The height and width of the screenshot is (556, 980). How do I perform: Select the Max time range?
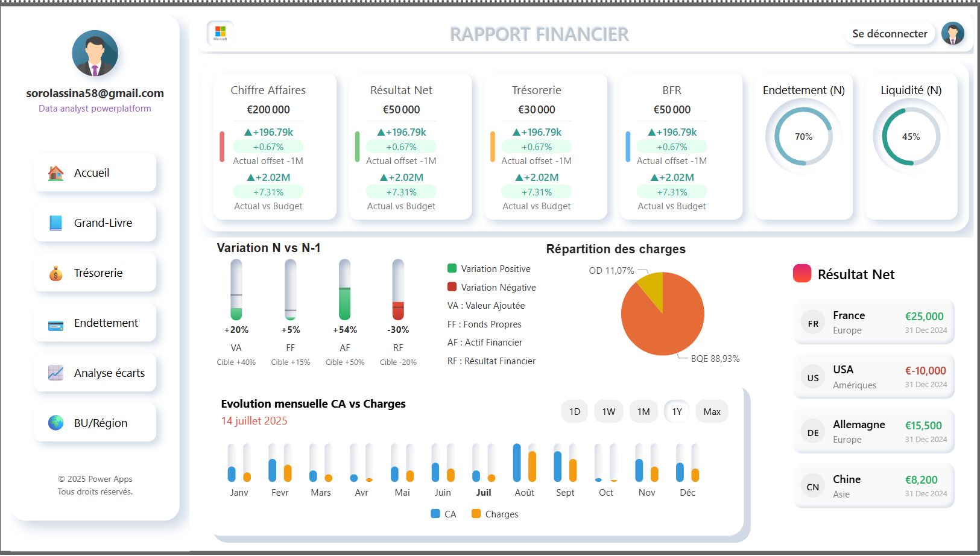click(x=712, y=411)
